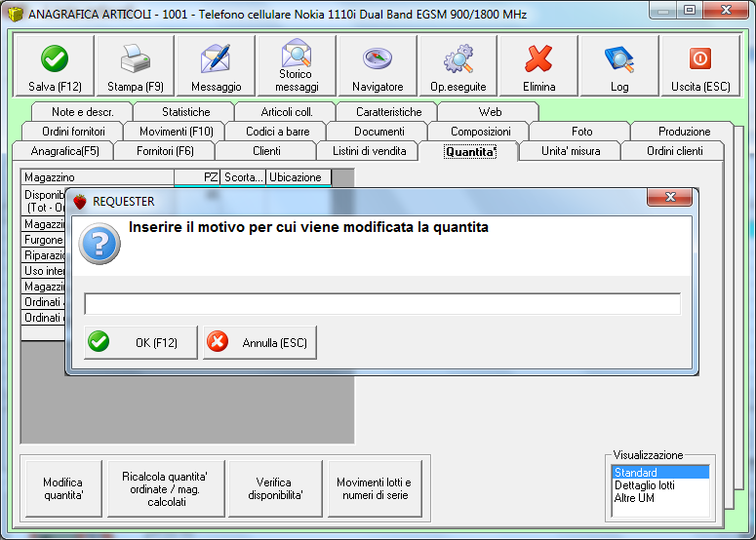Open the Foto tab
756x540 pixels.
click(x=581, y=131)
